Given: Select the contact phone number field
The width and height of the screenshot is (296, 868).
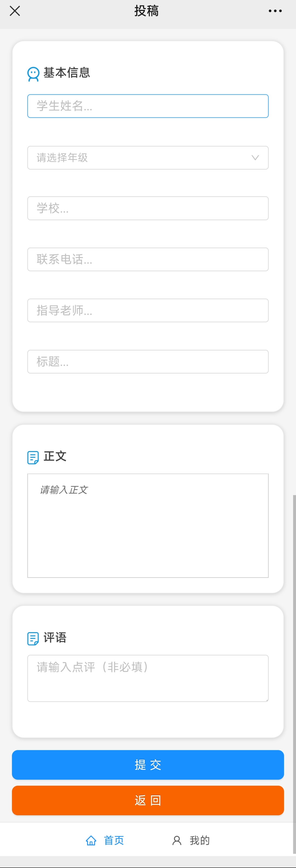Looking at the screenshot, I should coord(148,260).
